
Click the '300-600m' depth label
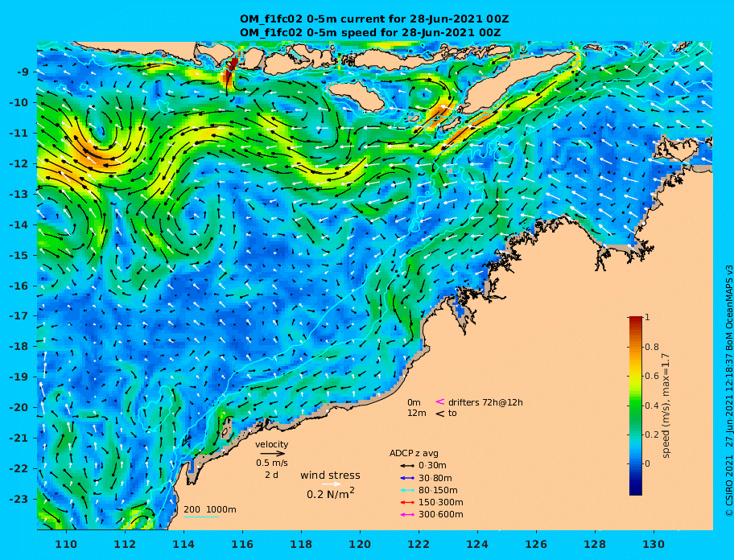[440, 515]
